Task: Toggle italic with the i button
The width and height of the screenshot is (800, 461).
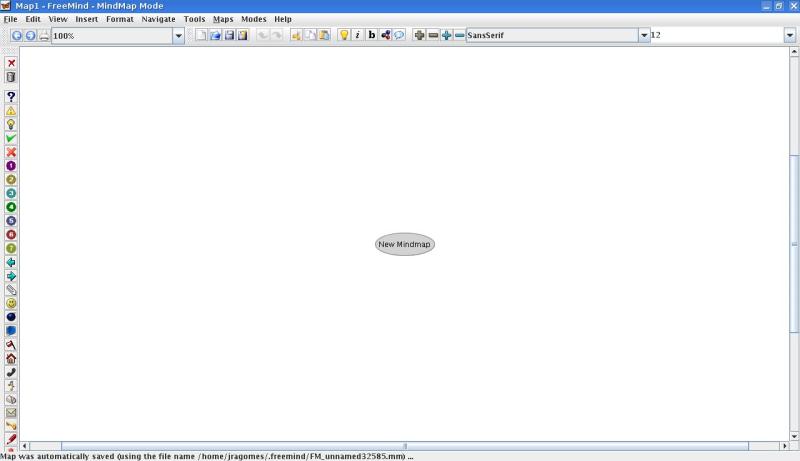Action: point(358,35)
